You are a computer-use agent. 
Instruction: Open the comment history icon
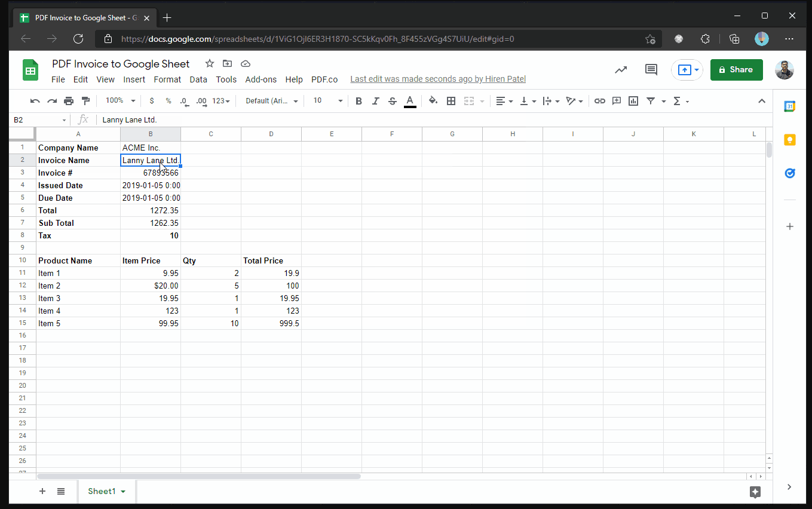pyautogui.click(x=651, y=70)
